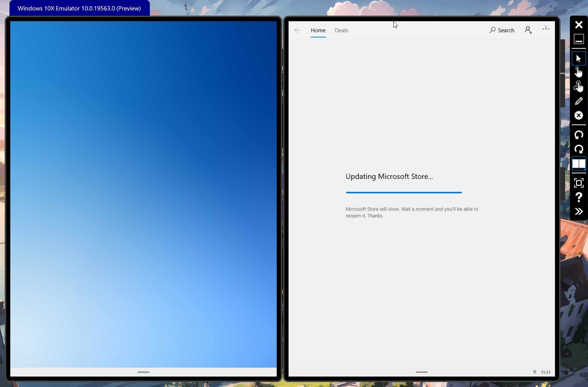
Task: Click the Search button in Store
Action: (502, 30)
